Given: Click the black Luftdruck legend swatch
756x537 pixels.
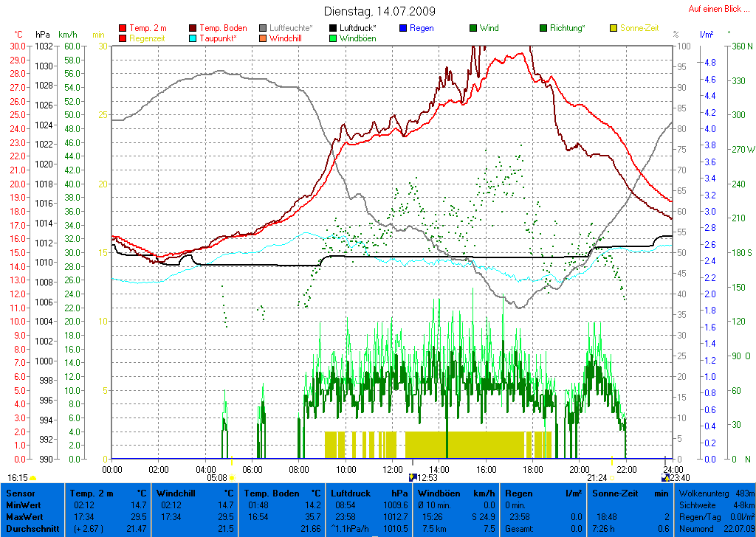Looking at the screenshot, I should pos(333,29).
